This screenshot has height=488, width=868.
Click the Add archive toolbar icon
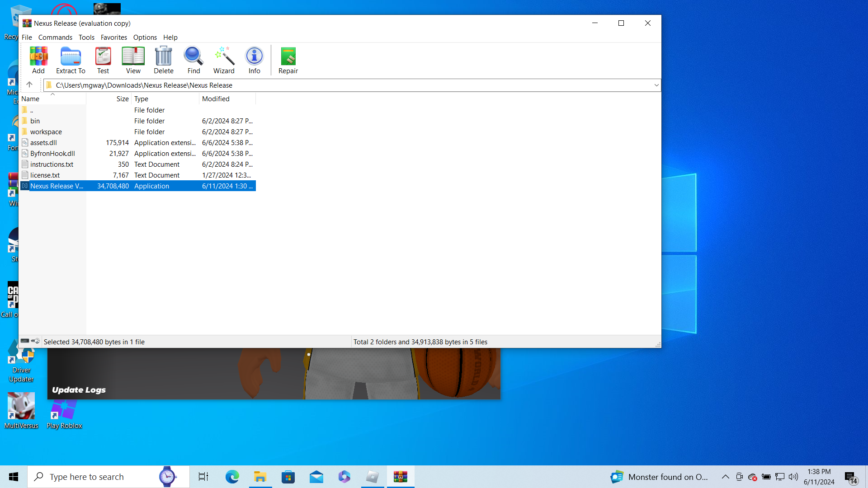(x=38, y=60)
